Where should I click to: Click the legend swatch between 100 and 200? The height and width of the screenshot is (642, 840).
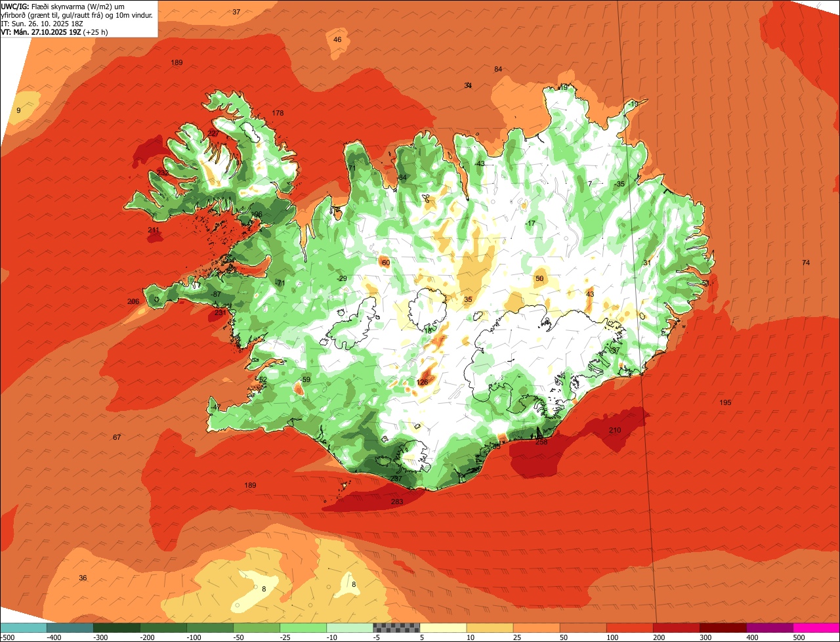pos(629,627)
